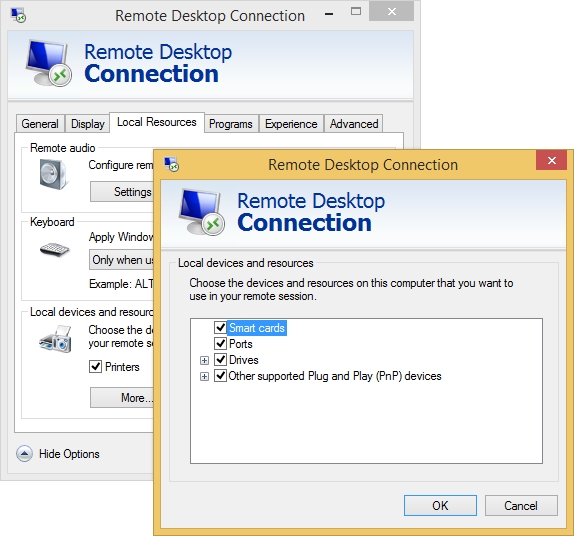Switch to the Display tab
The image size is (574, 536).
pos(87,124)
